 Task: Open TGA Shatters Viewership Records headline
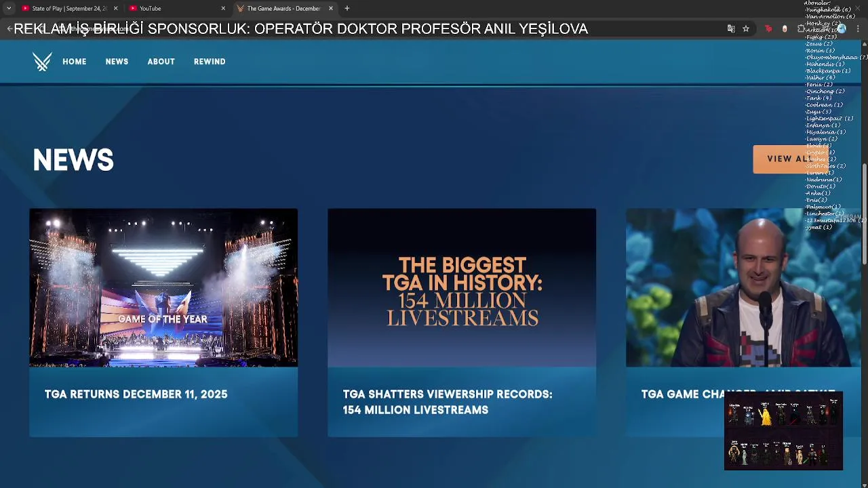[448, 402]
